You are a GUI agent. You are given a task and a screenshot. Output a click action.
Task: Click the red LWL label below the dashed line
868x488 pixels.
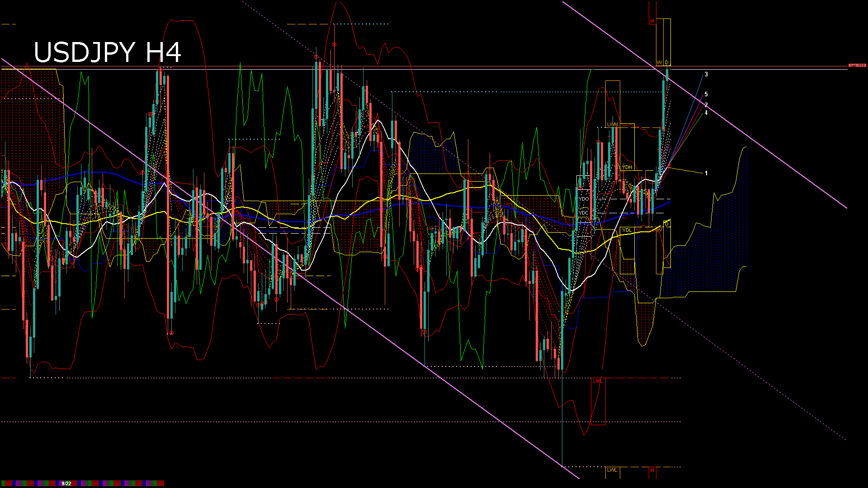coord(597,381)
